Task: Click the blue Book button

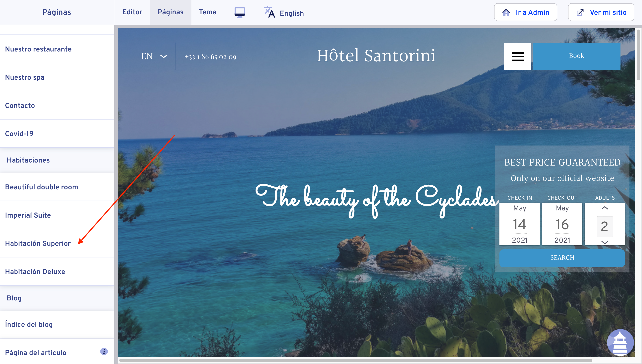Action: 576,56
